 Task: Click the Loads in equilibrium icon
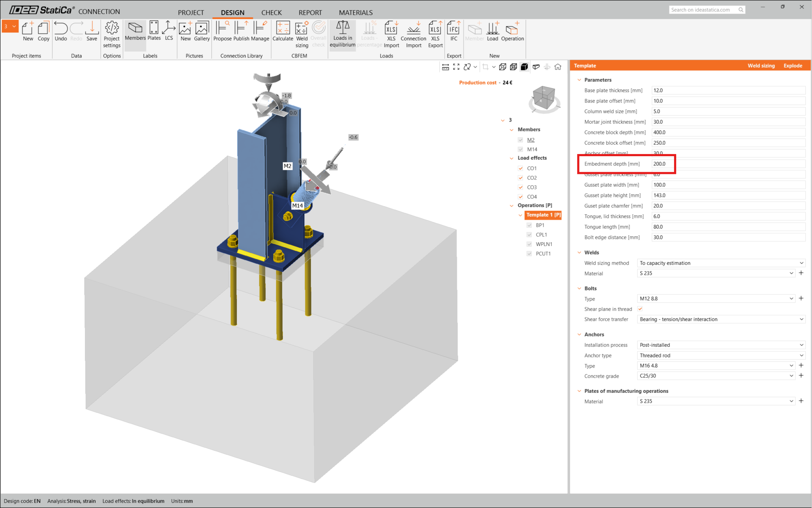click(343, 34)
